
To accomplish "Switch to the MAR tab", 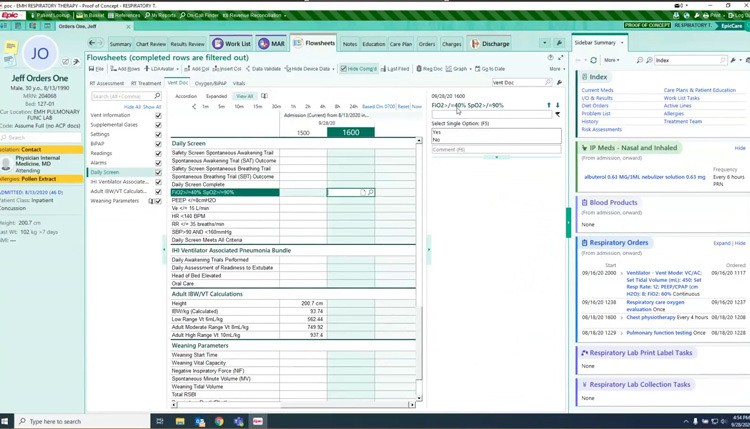I will tap(271, 44).
